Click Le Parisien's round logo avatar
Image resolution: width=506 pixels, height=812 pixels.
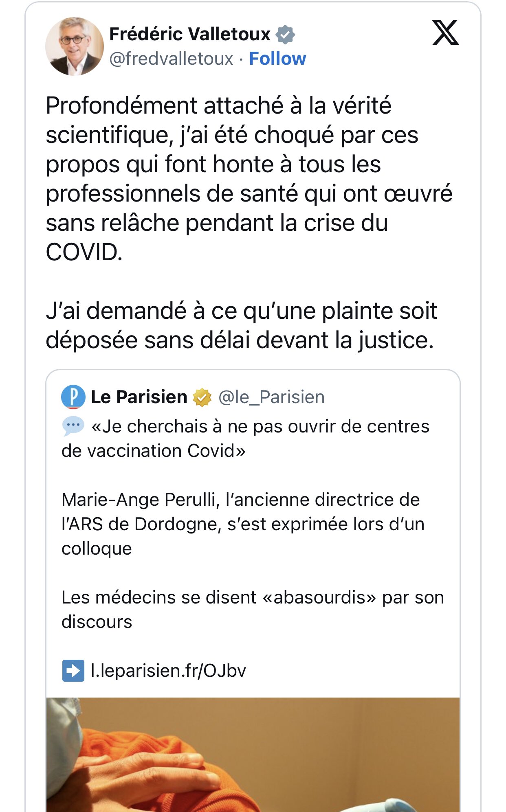[x=73, y=397]
